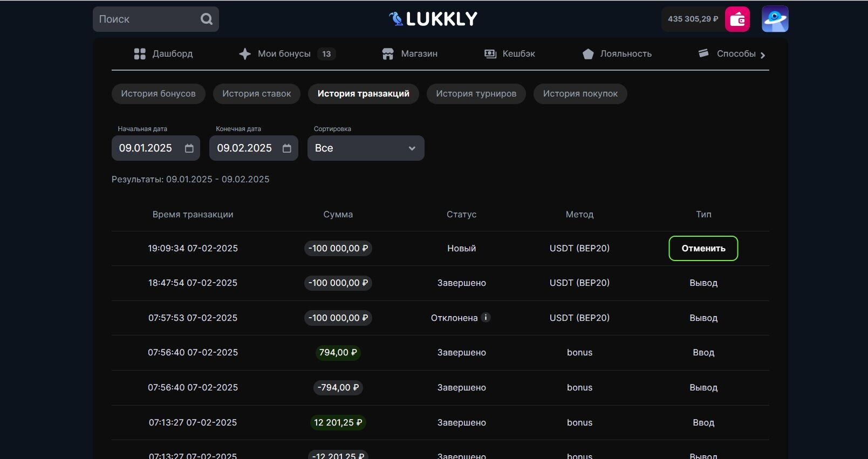This screenshot has width=868, height=459.
Task: Switch to История ставок
Action: 256,94
